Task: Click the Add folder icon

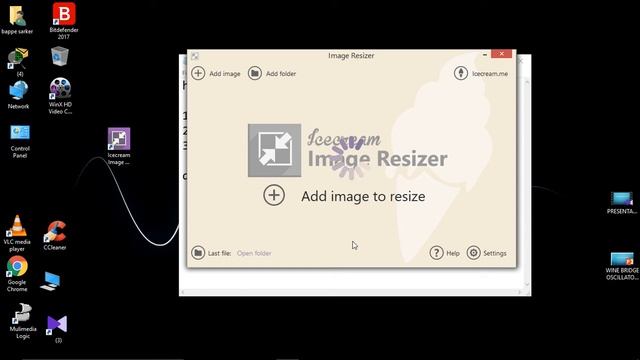Action: pyautogui.click(x=255, y=73)
